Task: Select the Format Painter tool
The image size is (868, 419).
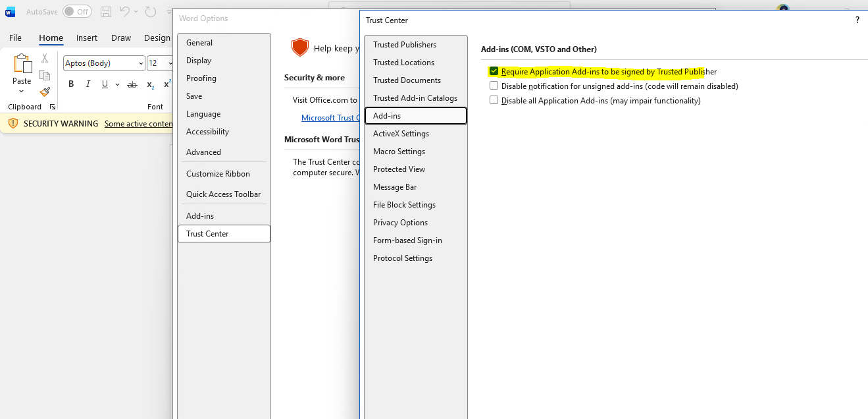Action: (x=45, y=92)
